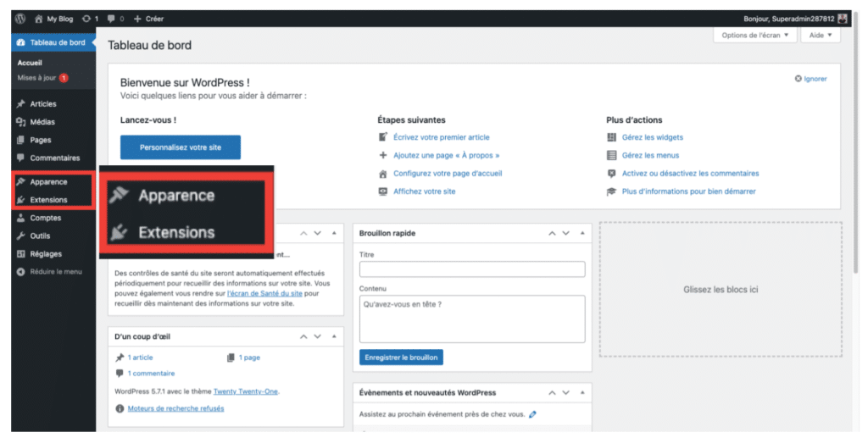The width and height of the screenshot is (868, 438).
Task: Click Personnalisez votre site button
Action: 181,147
